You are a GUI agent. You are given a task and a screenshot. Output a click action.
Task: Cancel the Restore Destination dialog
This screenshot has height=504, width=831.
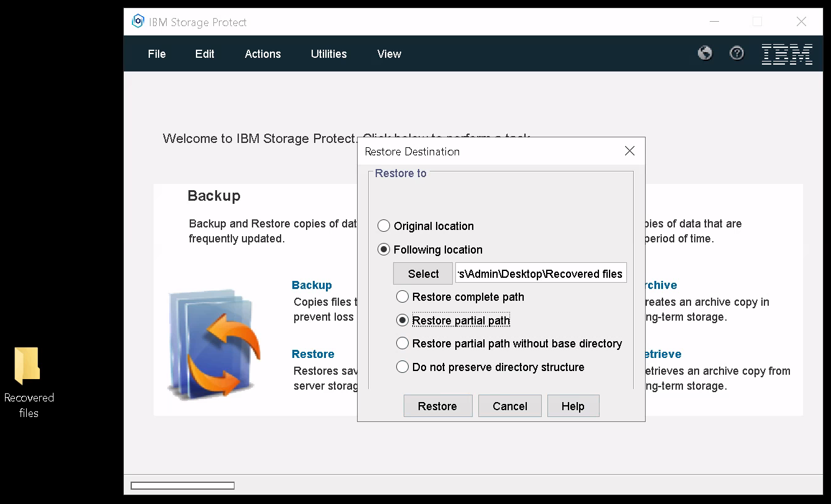pos(509,406)
